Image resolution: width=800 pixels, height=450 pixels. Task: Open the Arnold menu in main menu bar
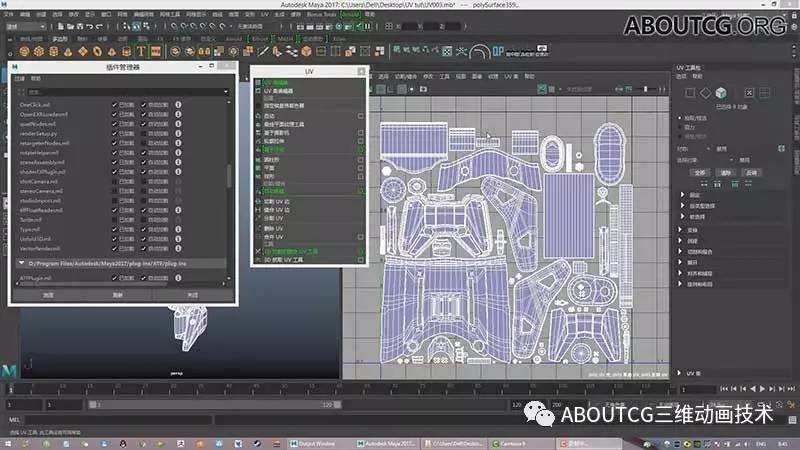[x=350, y=14]
